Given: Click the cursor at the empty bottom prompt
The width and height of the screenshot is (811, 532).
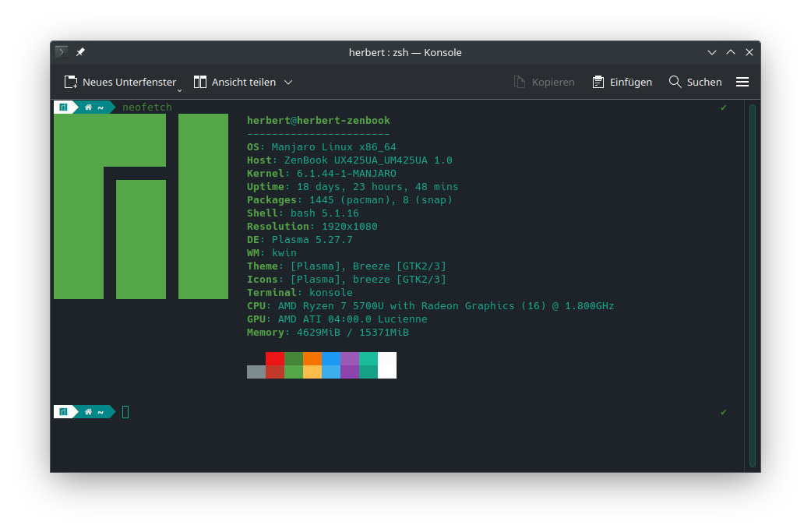Looking at the screenshot, I should (125, 412).
